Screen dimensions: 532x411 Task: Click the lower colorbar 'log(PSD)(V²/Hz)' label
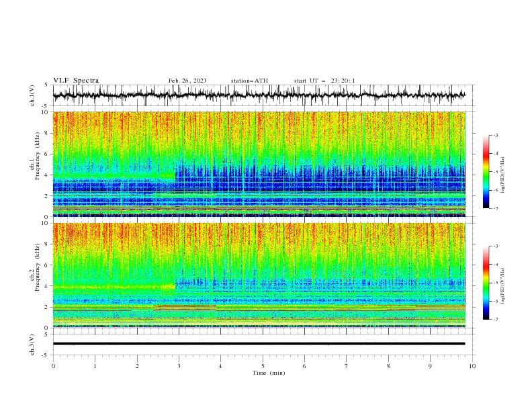coord(503,285)
